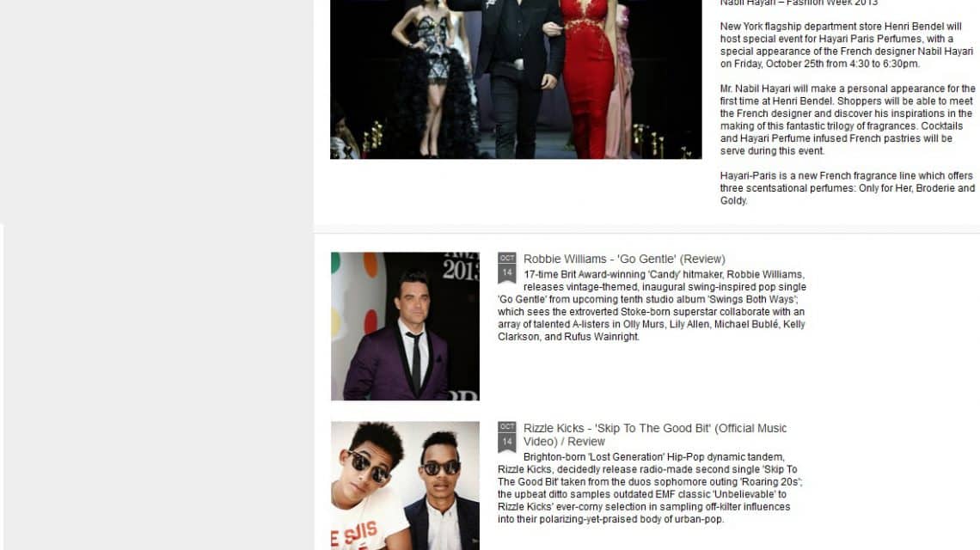Click the excerpt starting '17-time Brit Award-winning'
The height and width of the screenshot is (550, 980).
652,305
